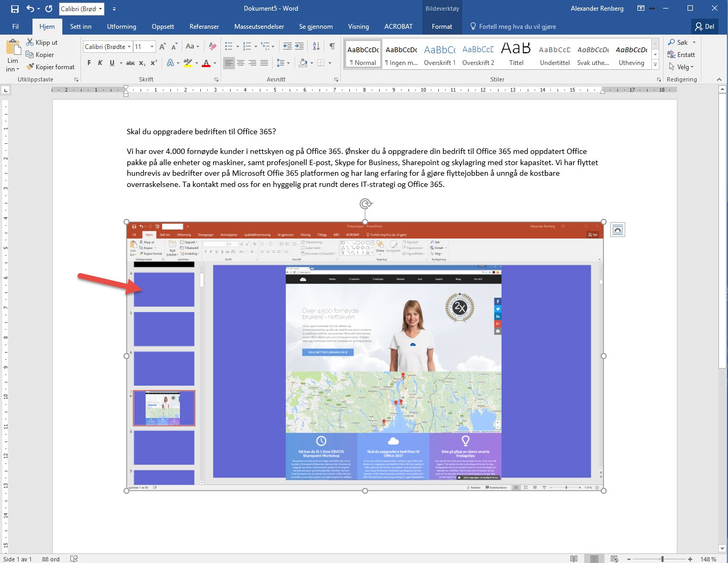
Task: Activate Kopier format painter
Action: pyautogui.click(x=50, y=67)
